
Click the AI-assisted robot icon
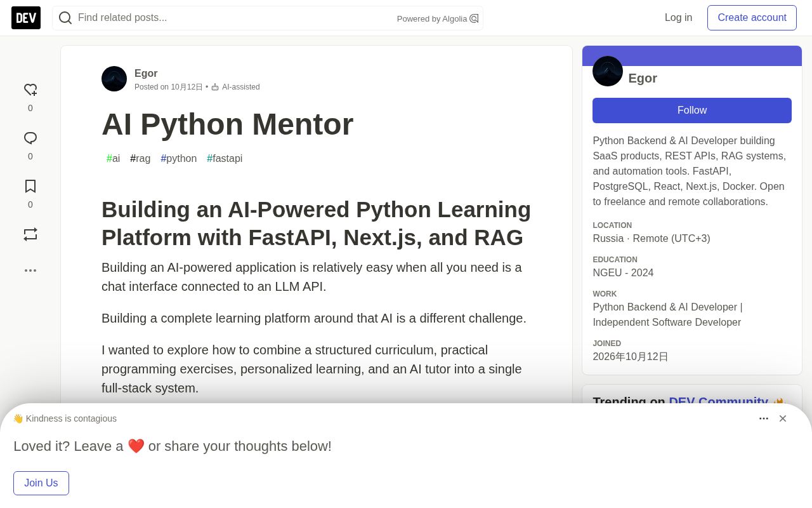coord(215,87)
